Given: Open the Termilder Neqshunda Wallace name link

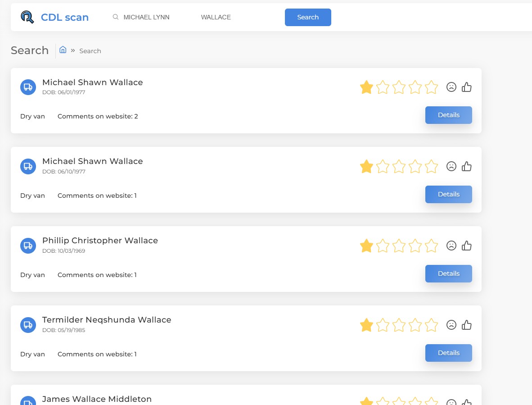Looking at the screenshot, I should (107, 320).
